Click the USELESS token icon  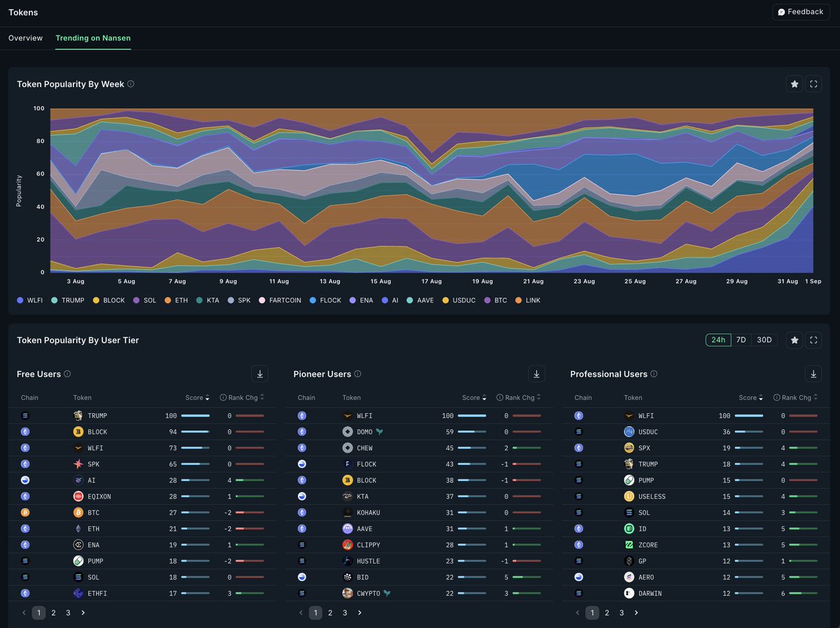click(629, 496)
